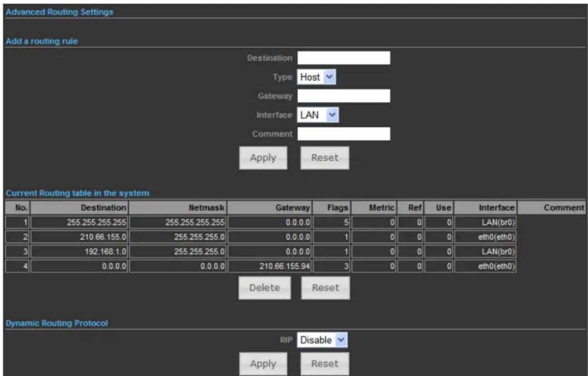Open the Interface dropdown showing LAN
The height and width of the screenshot is (376, 588).
click(318, 115)
